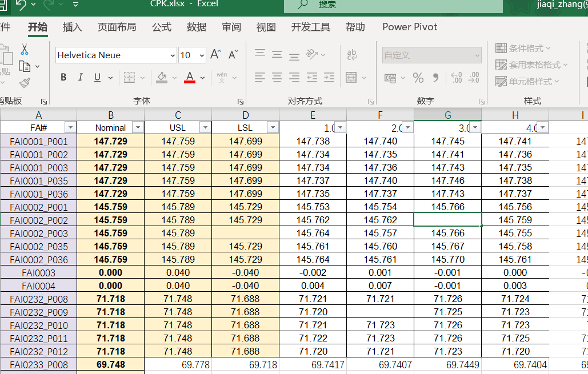Select empty LSL cell in FAI0002_P003 row
This screenshot has width=588, height=374.
245,233
